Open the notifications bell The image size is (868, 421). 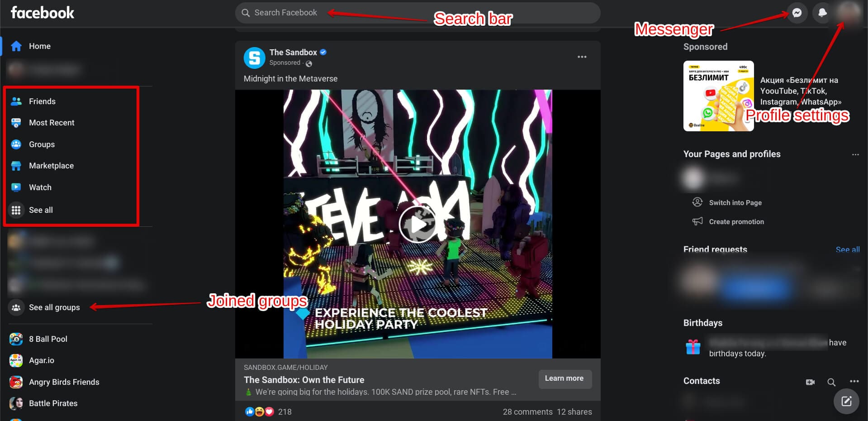[x=822, y=13]
